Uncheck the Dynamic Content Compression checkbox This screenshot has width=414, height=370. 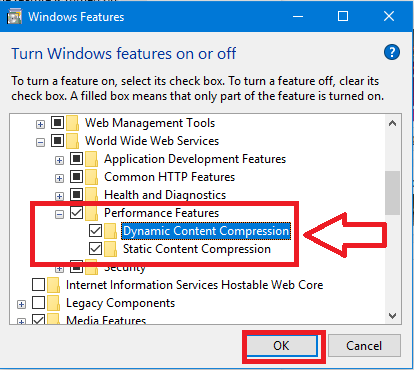point(95,230)
